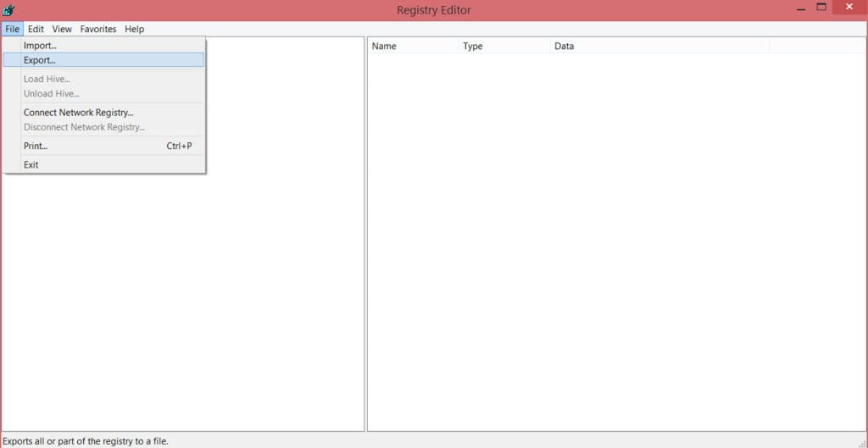Close the Registry Editor window

(849, 7)
